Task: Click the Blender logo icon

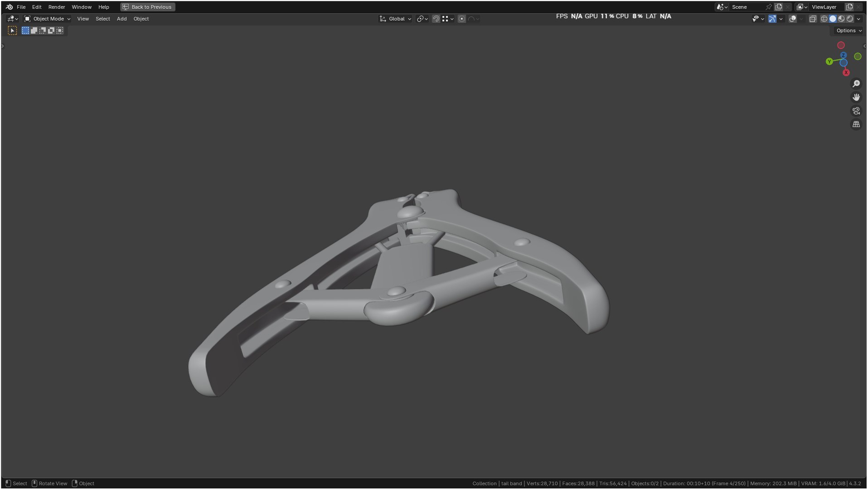Action: [9, 7]
